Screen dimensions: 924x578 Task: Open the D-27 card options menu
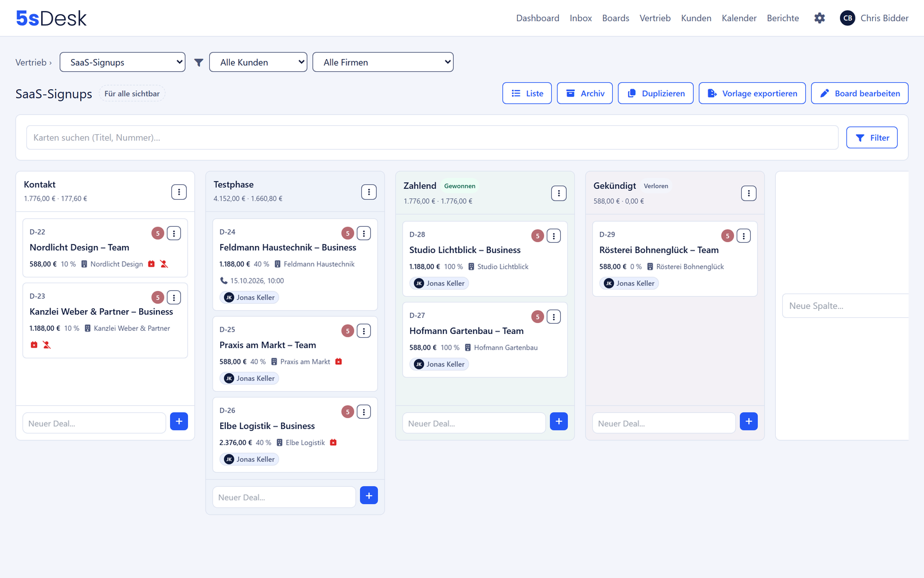554,317
